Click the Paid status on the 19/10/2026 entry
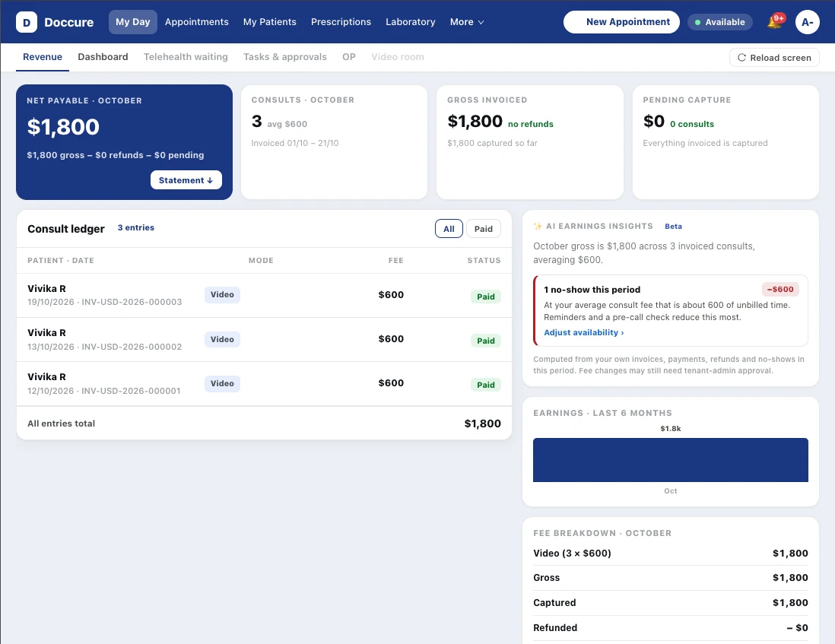The width and height of the screenshot is (835, 644). click(x=486, y=297)
